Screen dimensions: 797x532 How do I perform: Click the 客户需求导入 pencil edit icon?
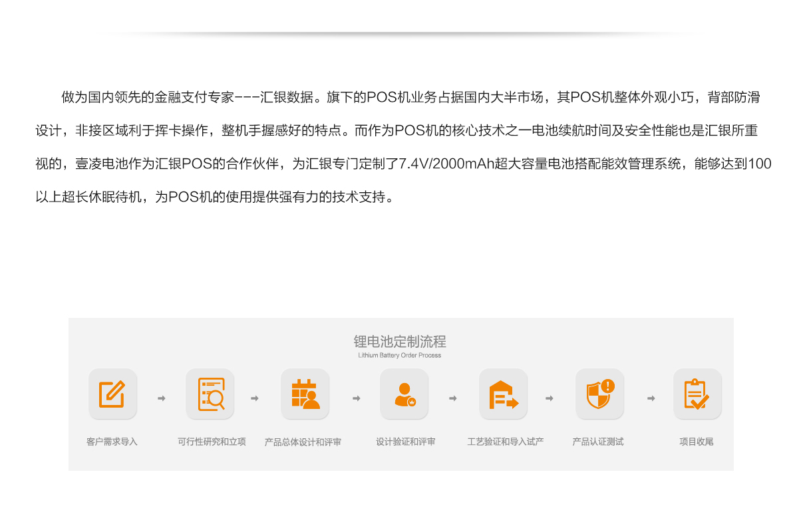tap(112, 394)
